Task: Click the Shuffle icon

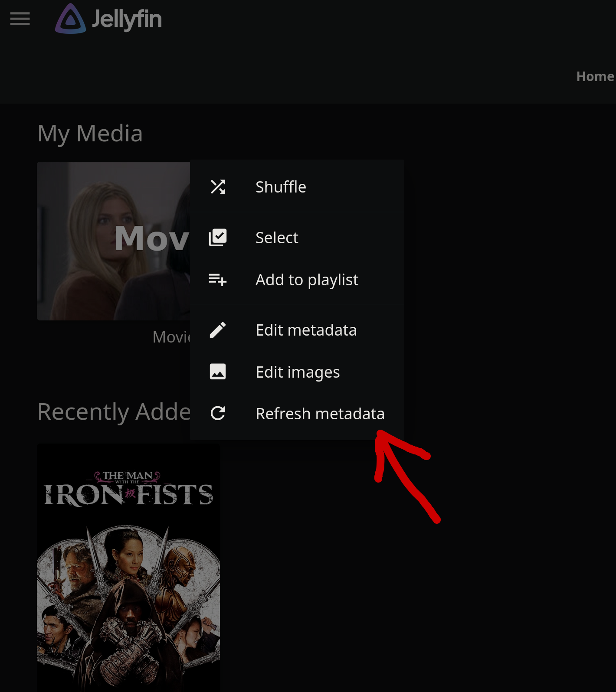Action: [218, 187]
